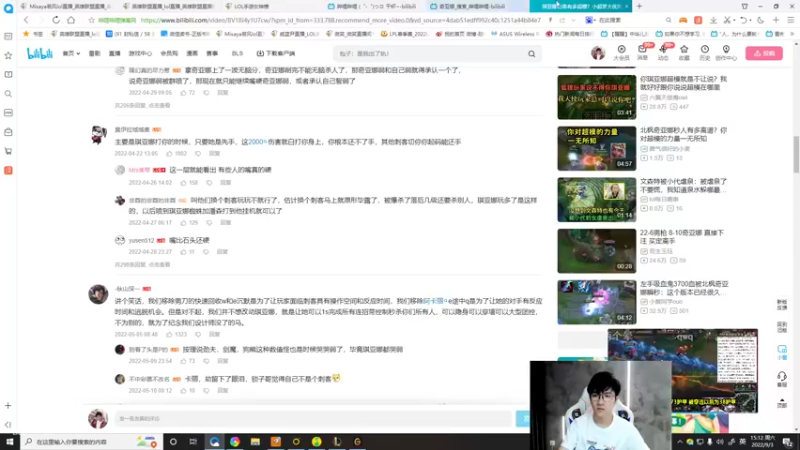Image resolution: width=800 pixels, height=450 pixels.
Task: Open a new browser tab with plus
Action: pyautogui.click(x=639, y=6)
